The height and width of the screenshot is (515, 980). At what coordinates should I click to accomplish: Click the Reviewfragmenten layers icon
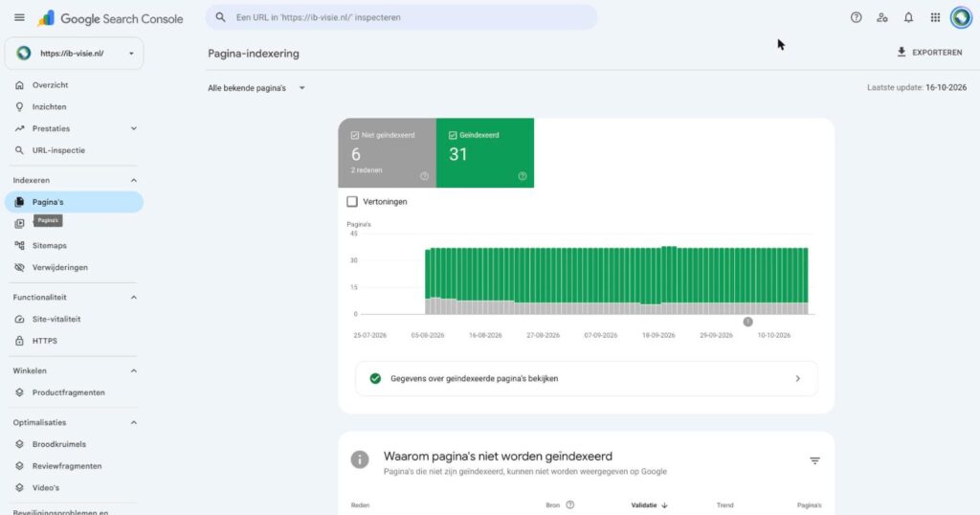coord(19,466)
